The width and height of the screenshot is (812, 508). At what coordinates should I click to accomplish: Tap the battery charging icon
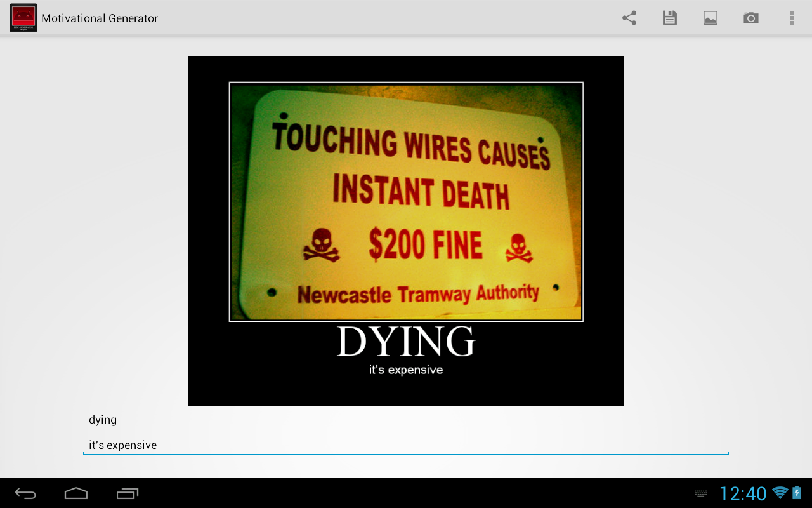click(797, 493)
